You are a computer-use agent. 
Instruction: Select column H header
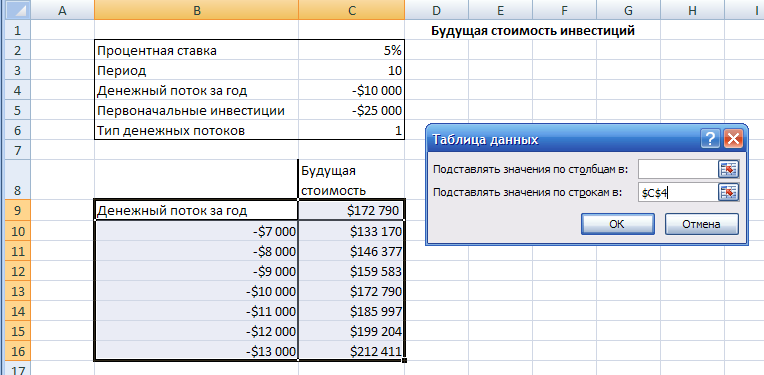click(x=692, y=10)
